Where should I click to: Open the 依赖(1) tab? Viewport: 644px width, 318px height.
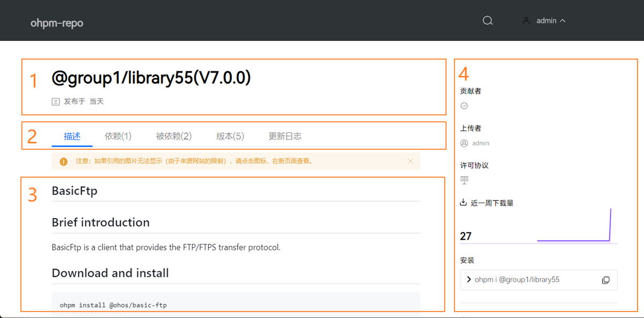tap(118, 136)
